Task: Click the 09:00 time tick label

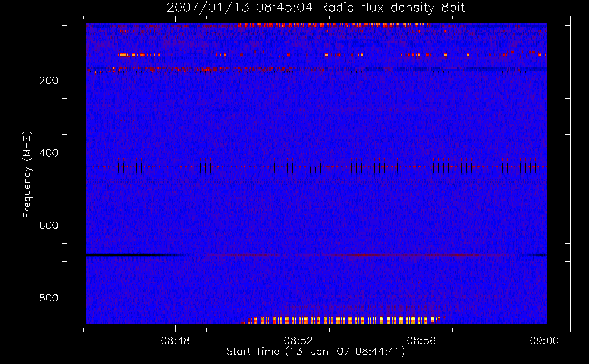Action: (544, 341)
